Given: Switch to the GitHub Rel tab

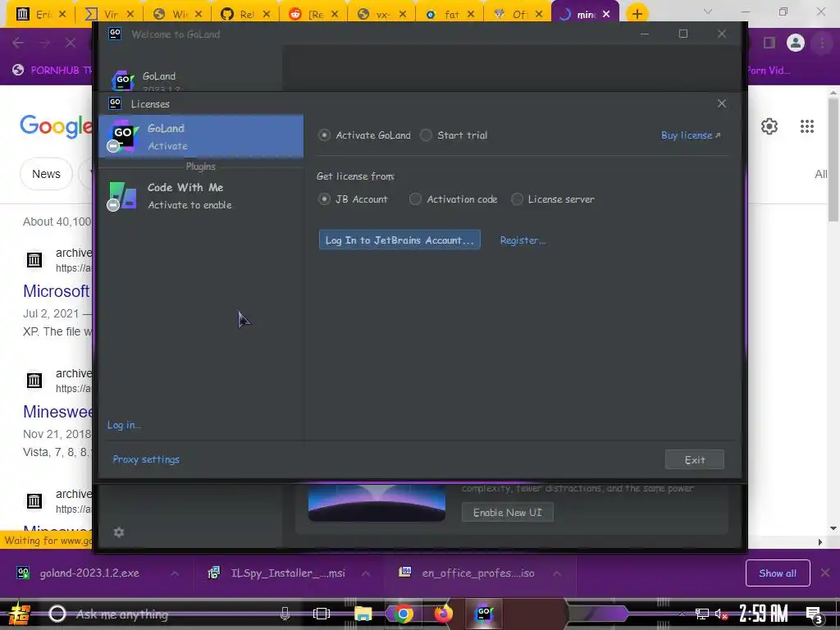Looking at the screenshot, I should coord(245,14).
